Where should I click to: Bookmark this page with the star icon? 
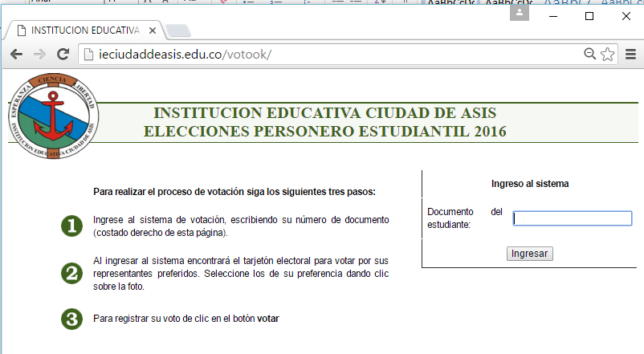608,55
